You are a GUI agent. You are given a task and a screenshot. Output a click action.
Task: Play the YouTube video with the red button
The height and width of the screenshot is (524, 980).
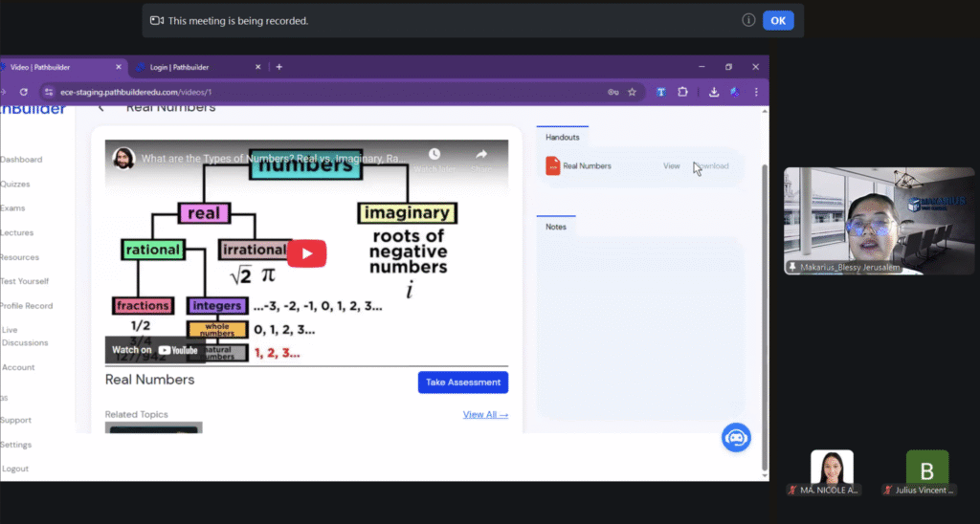pyautogui.click(x=306, y=252)
